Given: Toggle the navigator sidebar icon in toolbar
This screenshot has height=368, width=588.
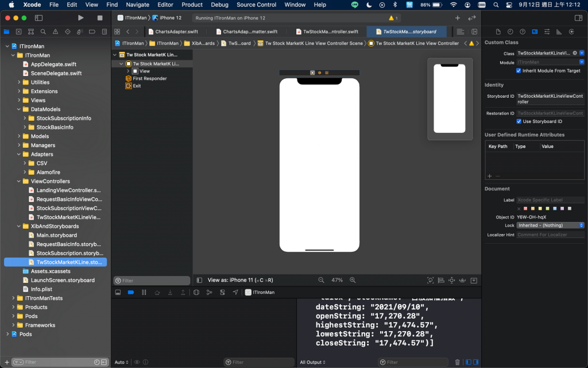Looking at the screenshot, I should tap(38, 18).
